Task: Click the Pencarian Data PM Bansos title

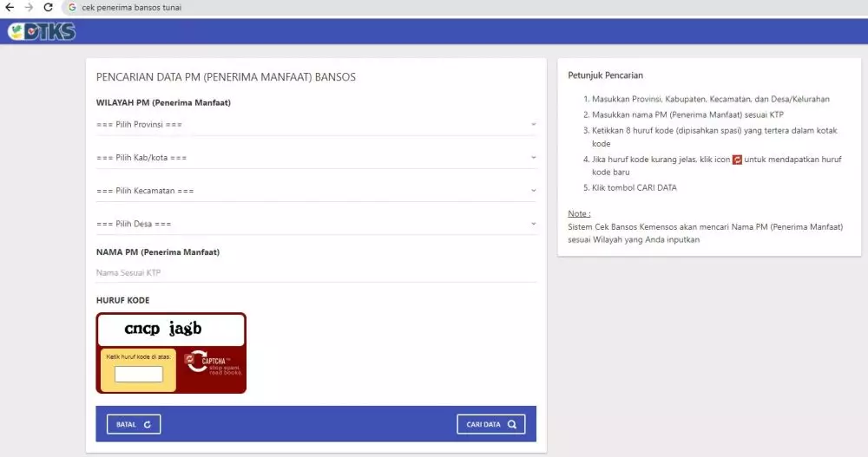Action: [226, 77]
